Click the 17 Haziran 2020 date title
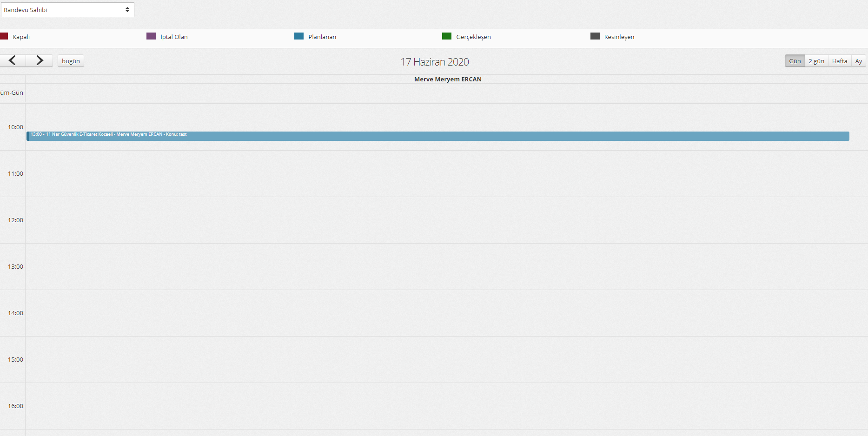 coord(434,62)
